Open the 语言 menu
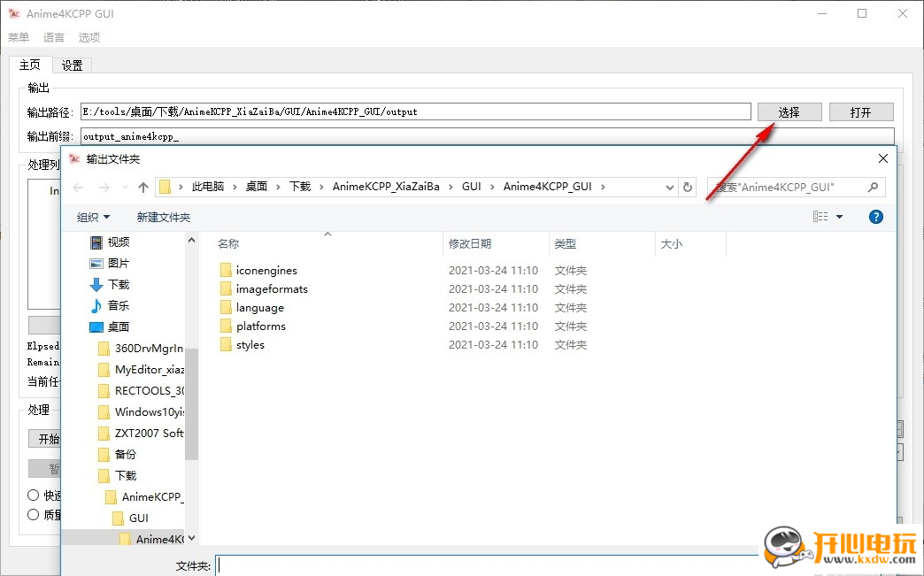The image size is (924, 576). (x=54, y=37)
